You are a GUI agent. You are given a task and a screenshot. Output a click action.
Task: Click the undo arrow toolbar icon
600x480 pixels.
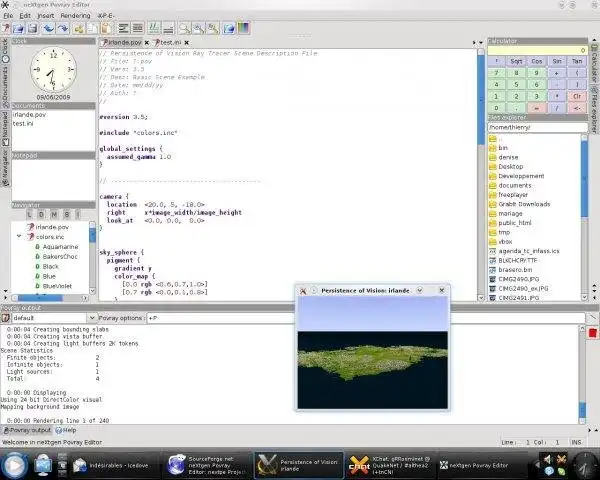(x=47, y=28)
